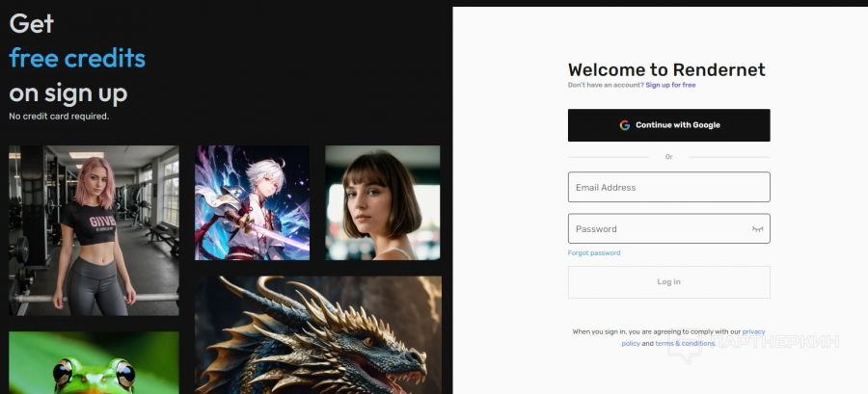Select the pink-haired gym woman image
868x394 pixels.
click(94, 230)
